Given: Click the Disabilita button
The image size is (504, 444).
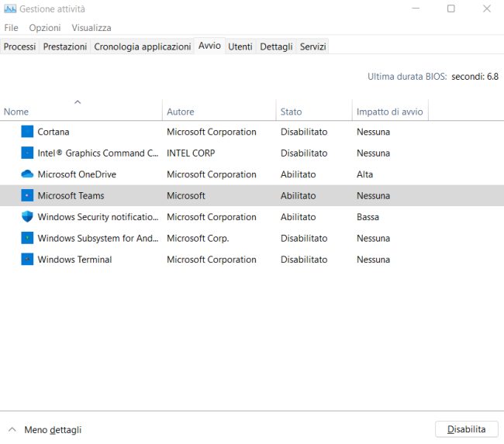Looking at the screenshot, I should click(x=466, y=429).
